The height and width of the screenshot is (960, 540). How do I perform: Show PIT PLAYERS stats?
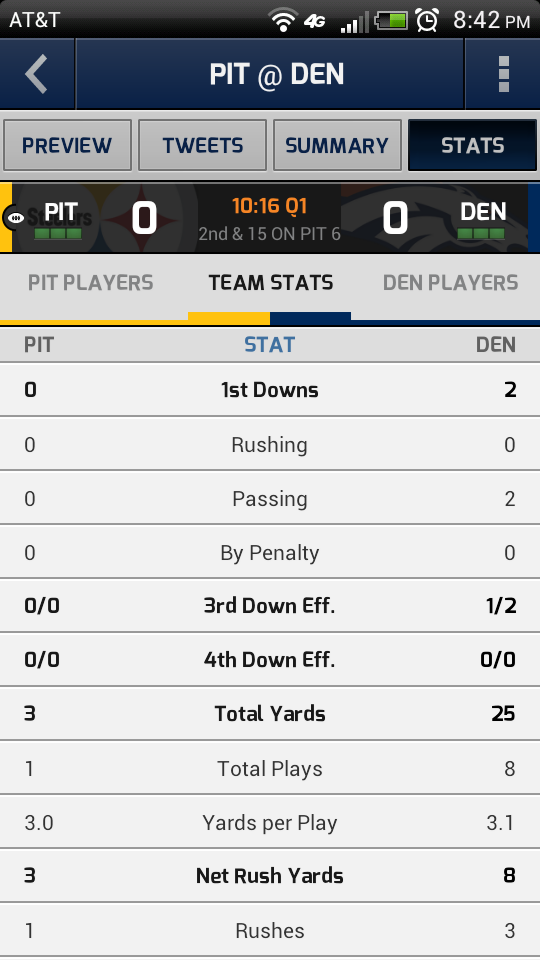91,283
